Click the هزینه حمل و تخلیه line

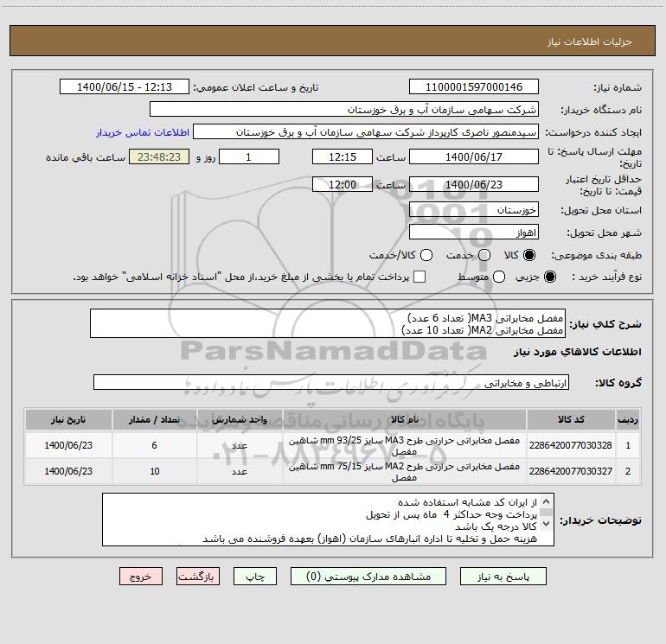tap(369, 539)
